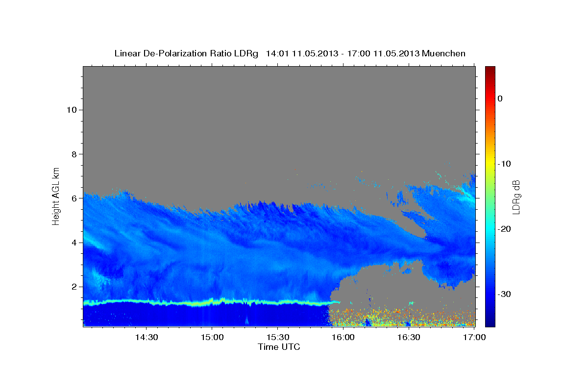
Task: Click the height tick label 10
Action: click(71, 110)
